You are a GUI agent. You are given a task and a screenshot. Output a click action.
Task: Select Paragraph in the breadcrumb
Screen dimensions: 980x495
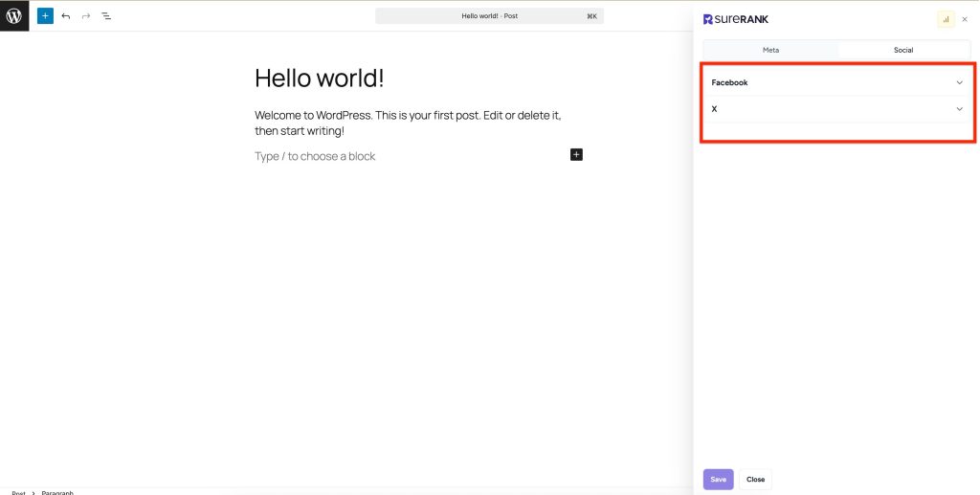pos(57,492)
